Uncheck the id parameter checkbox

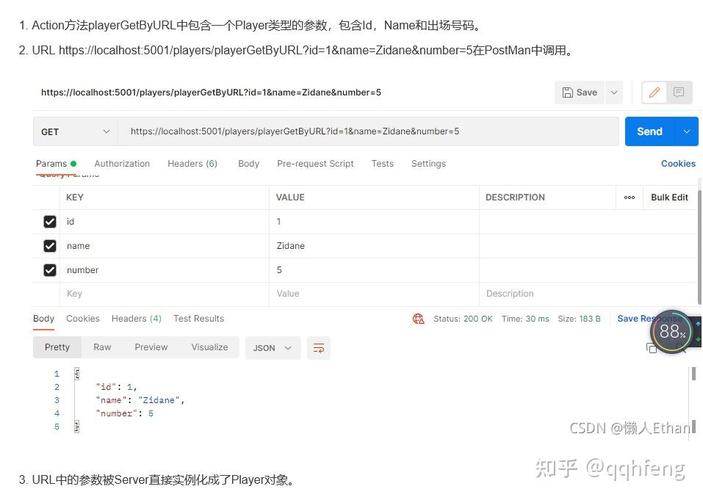point(50,222)
